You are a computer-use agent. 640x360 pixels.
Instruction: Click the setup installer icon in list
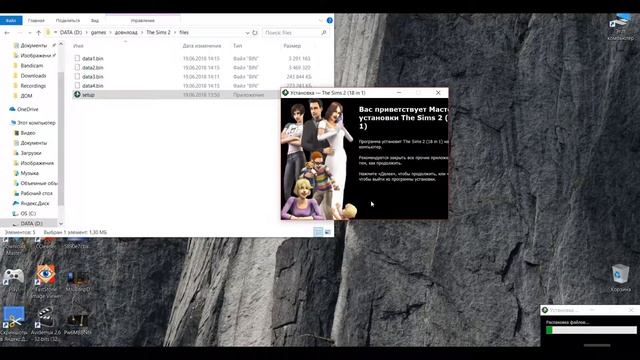[x=77, y=94]
